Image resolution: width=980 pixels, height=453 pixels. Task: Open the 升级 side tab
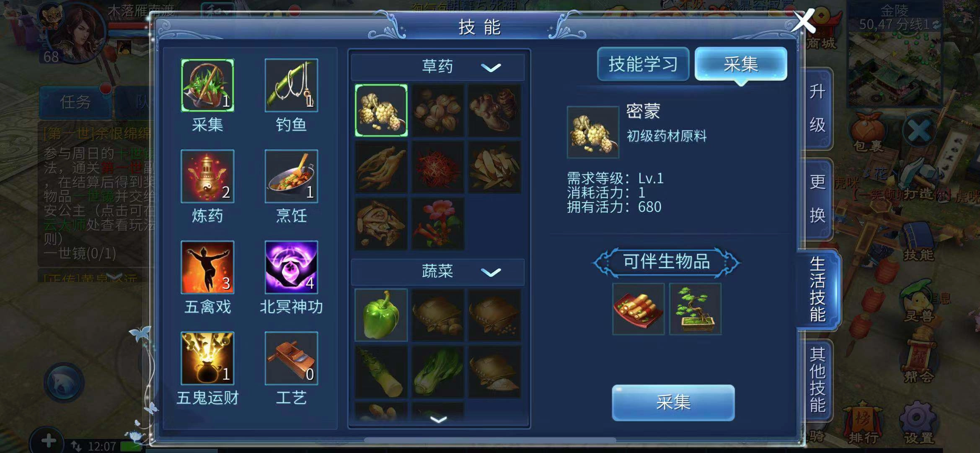click(817, 109)
